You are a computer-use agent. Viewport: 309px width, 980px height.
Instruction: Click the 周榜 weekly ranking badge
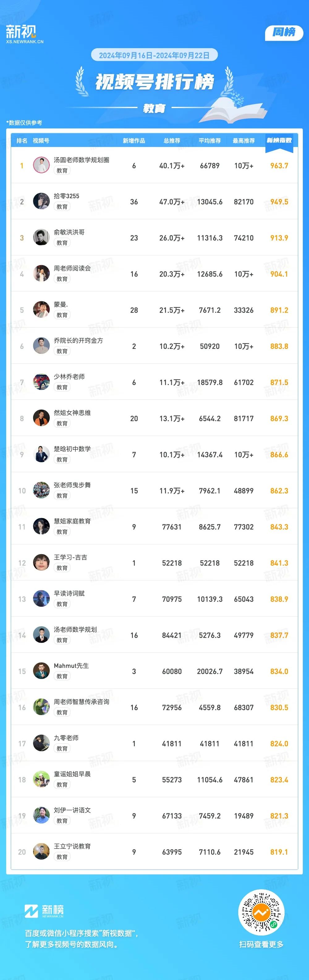coord(284,32)
